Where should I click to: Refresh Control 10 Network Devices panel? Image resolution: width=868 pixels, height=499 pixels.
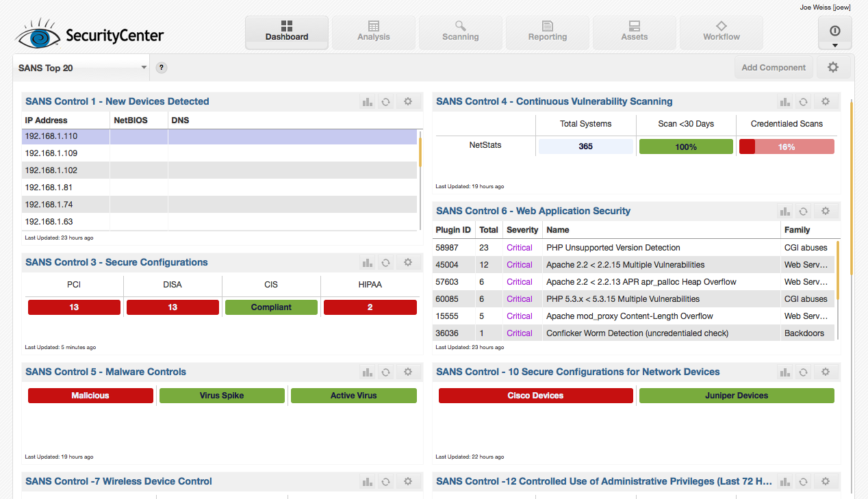[x=804, y=372]
